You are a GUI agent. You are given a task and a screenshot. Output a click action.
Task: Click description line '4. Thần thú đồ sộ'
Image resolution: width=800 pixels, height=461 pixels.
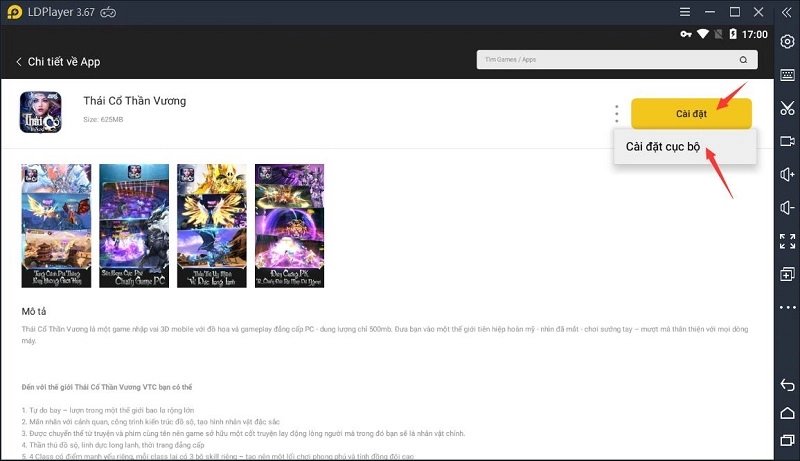pos(113,445)
